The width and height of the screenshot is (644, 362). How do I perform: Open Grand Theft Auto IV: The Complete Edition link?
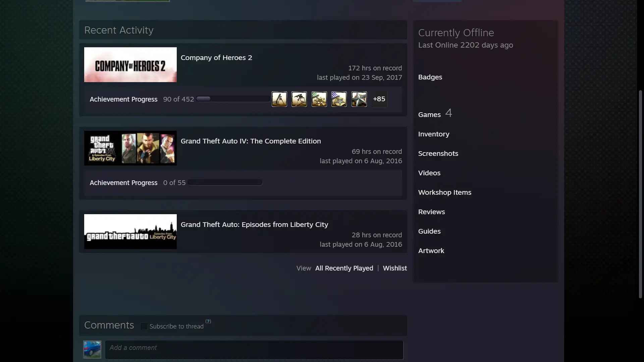click(x=251, y=141)
